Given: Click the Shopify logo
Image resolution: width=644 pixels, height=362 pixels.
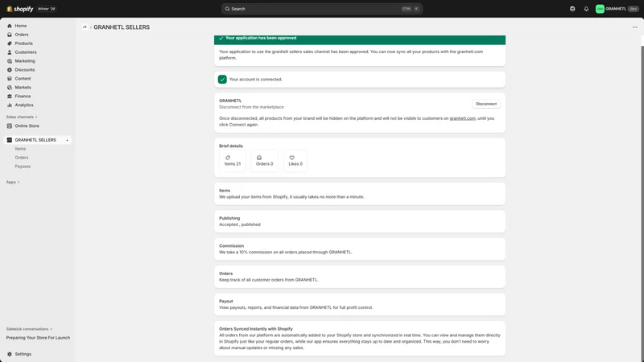Looking at the screenshot, I should (19, 9).
